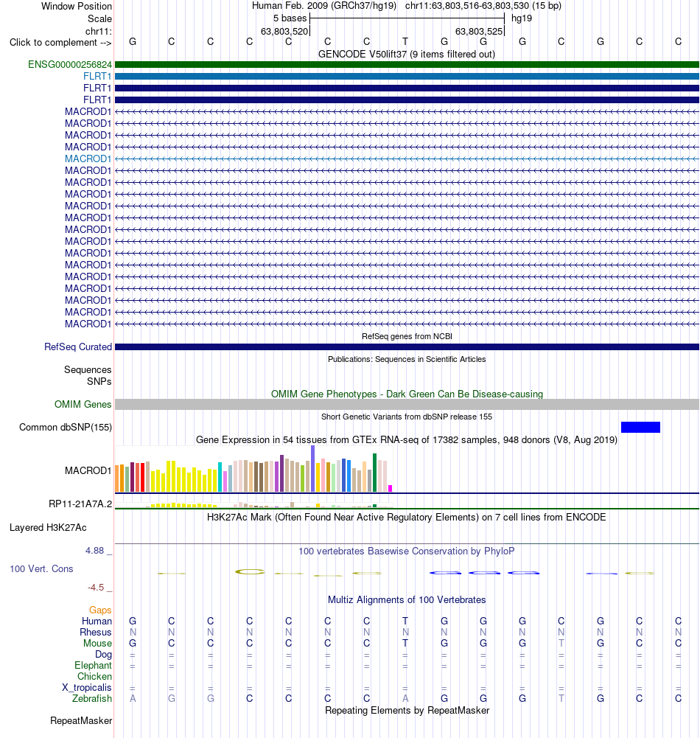Image resolution: width=700 pixels, height=738 pixels.
Task: Click the Zebrafish alignment row label
Action: 91,698
